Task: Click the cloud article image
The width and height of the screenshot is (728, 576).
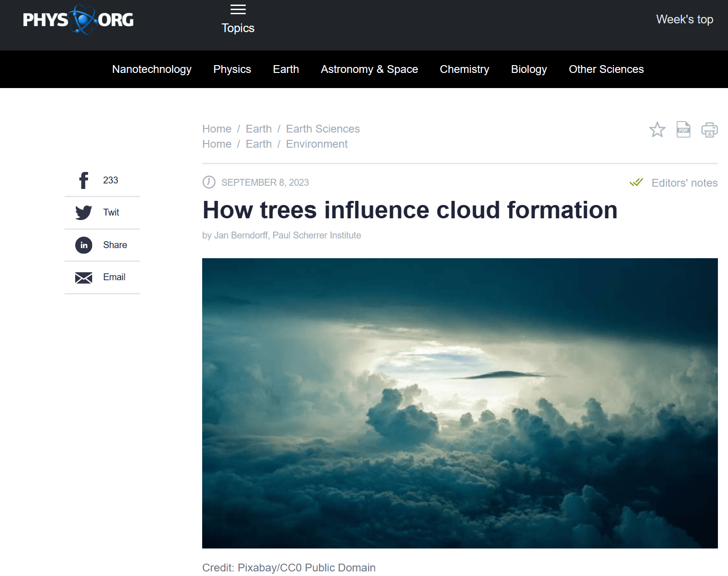Action: pos(460,403)
